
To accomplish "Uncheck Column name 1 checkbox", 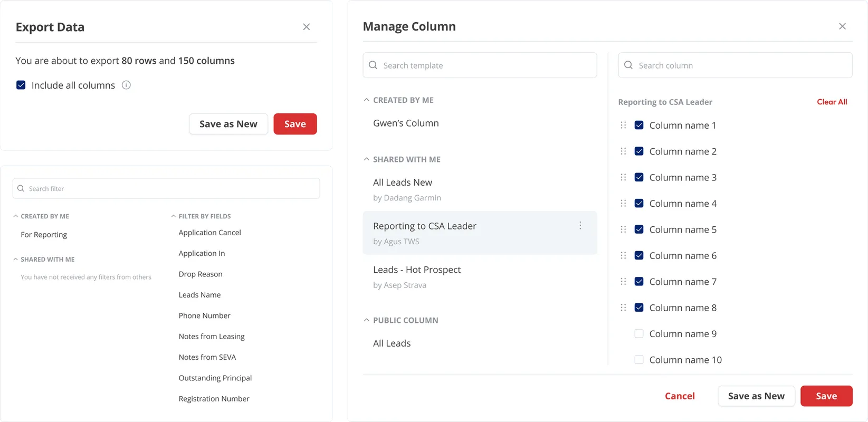I will click(x=639, y=125).
